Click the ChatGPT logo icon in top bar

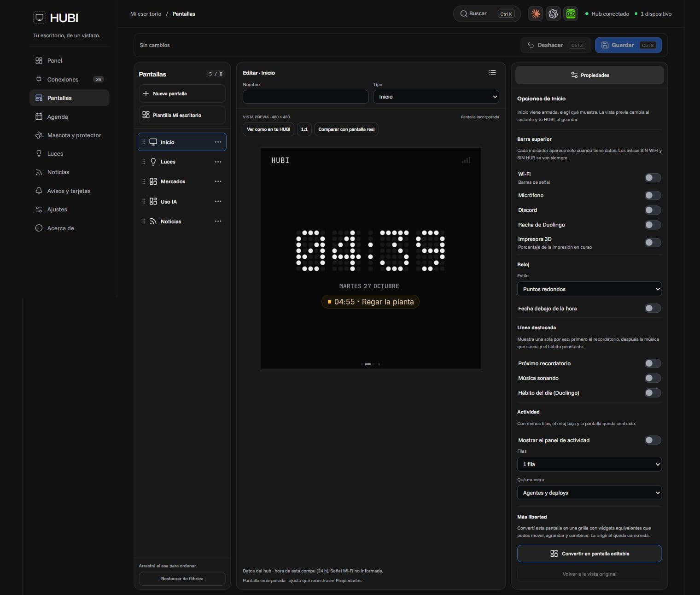(x=553, y=14)
